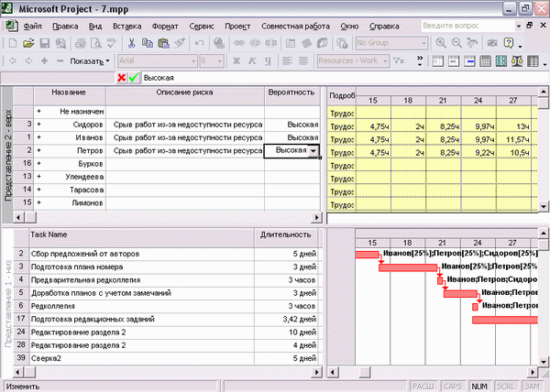Click the AutoFilter funnel icon

(399, 61)
